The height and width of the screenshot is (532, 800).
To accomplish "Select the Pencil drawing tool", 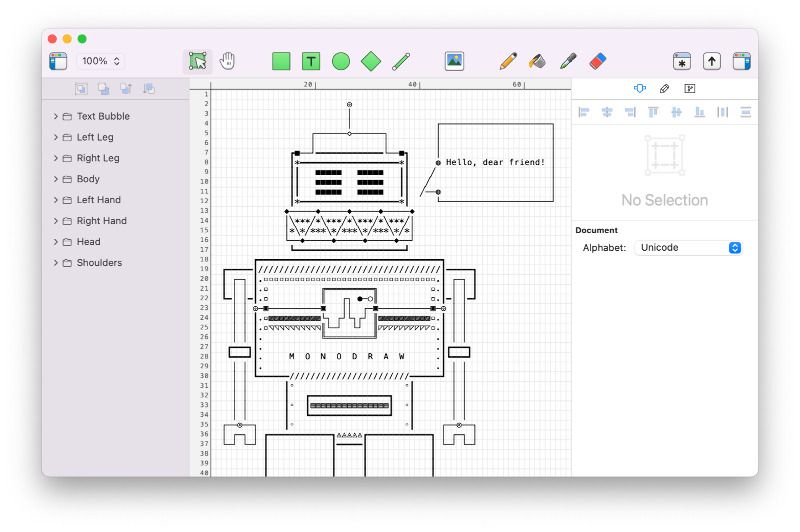I will point(508,61).
